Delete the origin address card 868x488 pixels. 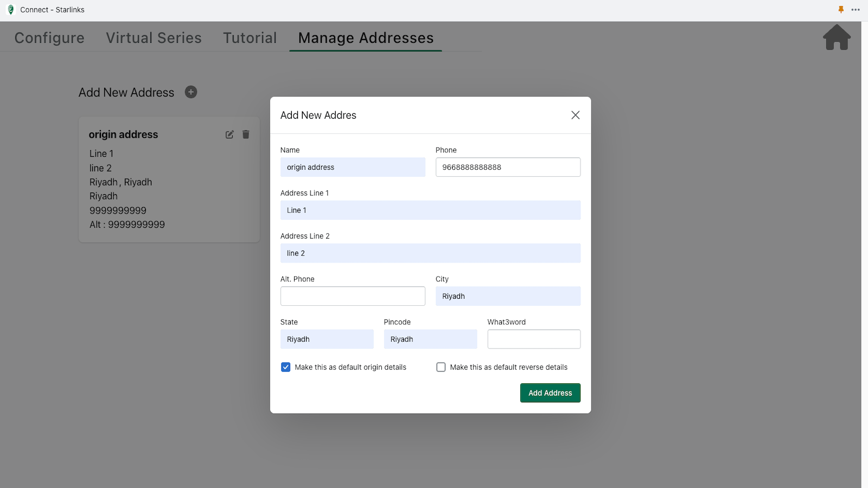(246, 134)
